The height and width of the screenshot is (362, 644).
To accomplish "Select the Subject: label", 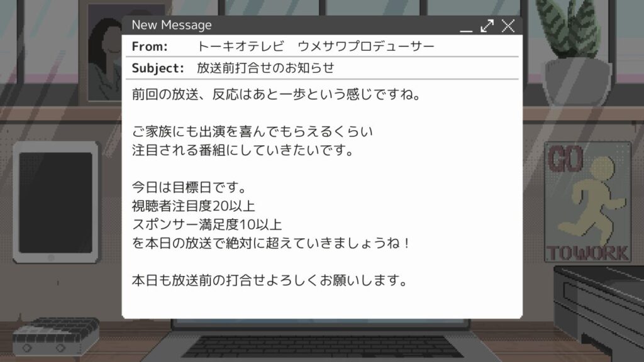I will [x=158, y=68].
